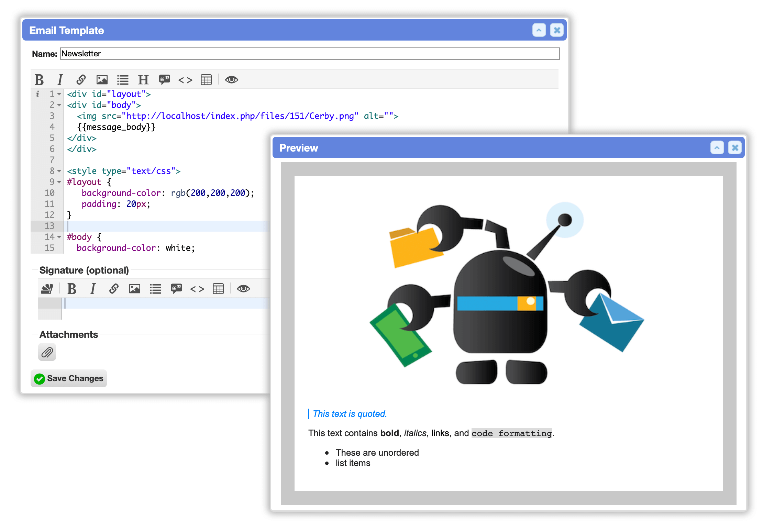The image size is (774, 532).
Task: Click 'These are unordered' list item
Action: [377, 453]
